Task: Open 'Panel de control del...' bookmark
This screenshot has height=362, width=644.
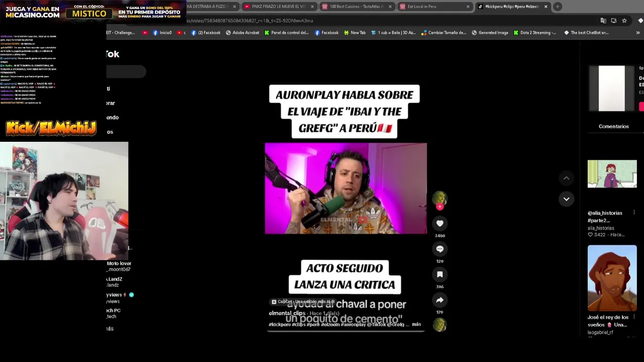Action: pos(286,33)
